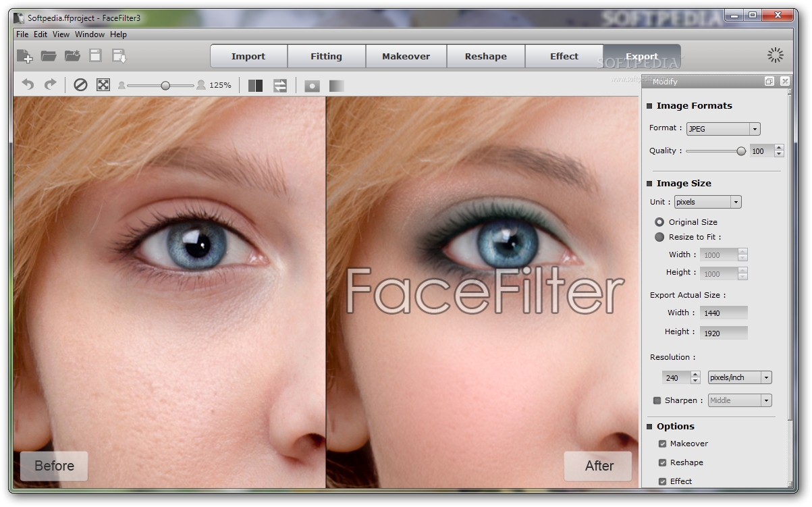Toggle the split before/after view icon
The height and width of the screenshot is (507, 812).
(x=255, y=85)
